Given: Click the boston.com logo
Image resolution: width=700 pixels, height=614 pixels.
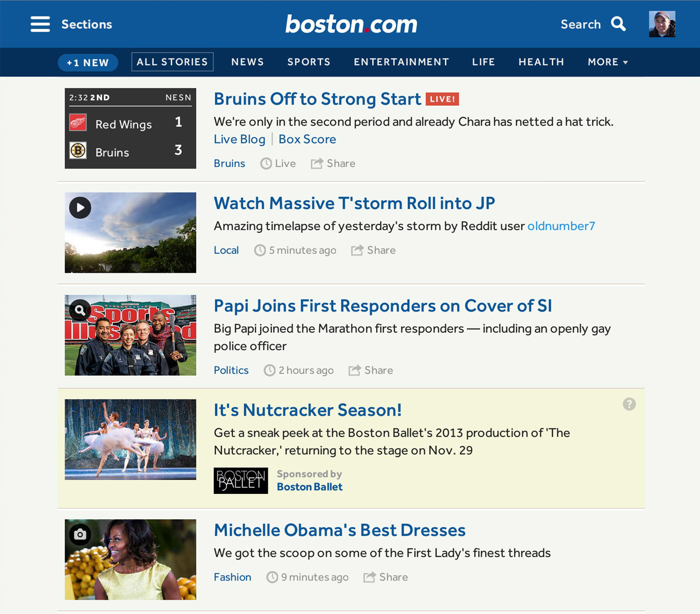Looking at the screenshot, I should click(351, 24).
